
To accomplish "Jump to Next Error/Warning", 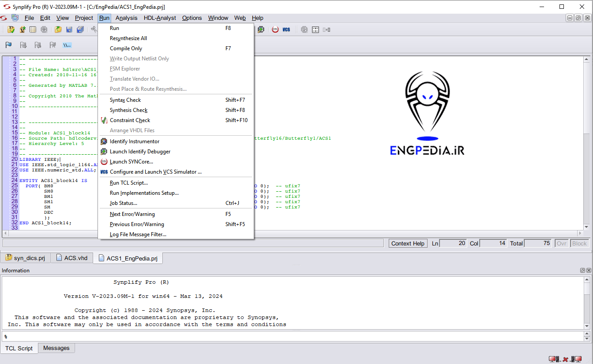I will pyautogui.click(x=176, y=214).
